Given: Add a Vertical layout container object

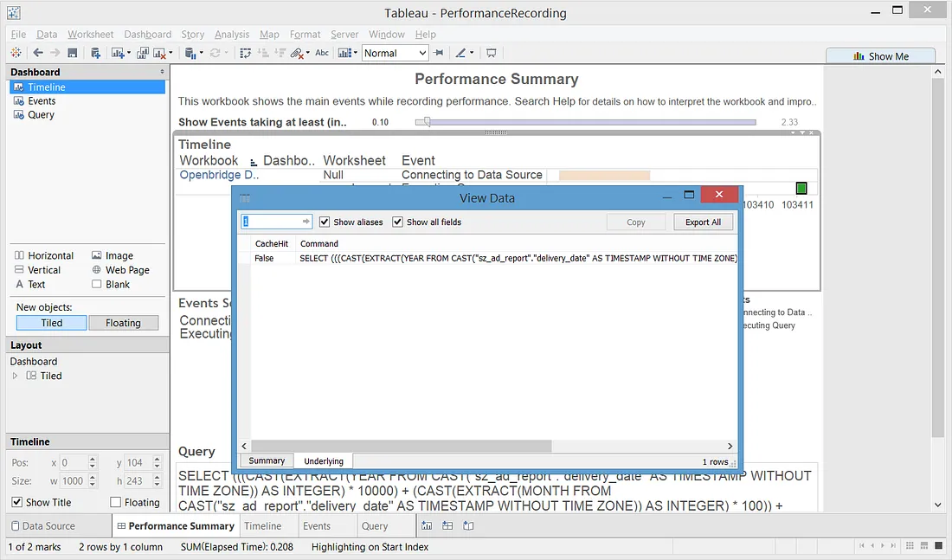Looking at the screenshot, I should point(37,270).
